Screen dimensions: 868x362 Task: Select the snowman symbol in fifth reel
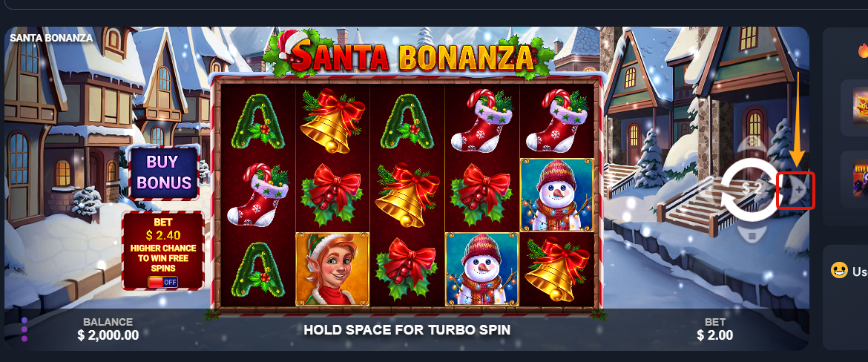coord(556,195)
